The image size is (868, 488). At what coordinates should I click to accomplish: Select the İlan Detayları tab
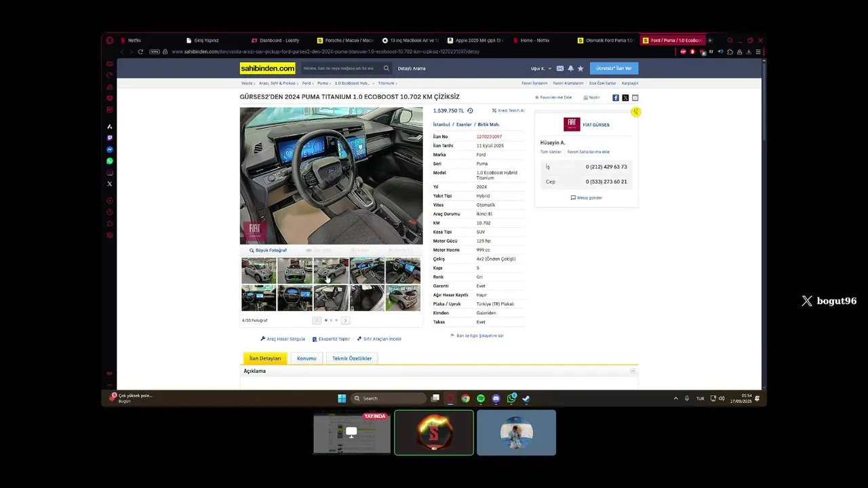[265, 359]
